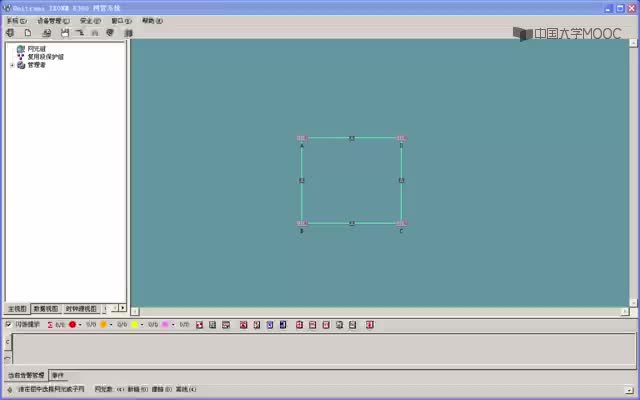Image resolution: width=640 pixels, height=400 pixels.
Task: Click the status bar icon at the far left
Action: (x=10, y=389)
